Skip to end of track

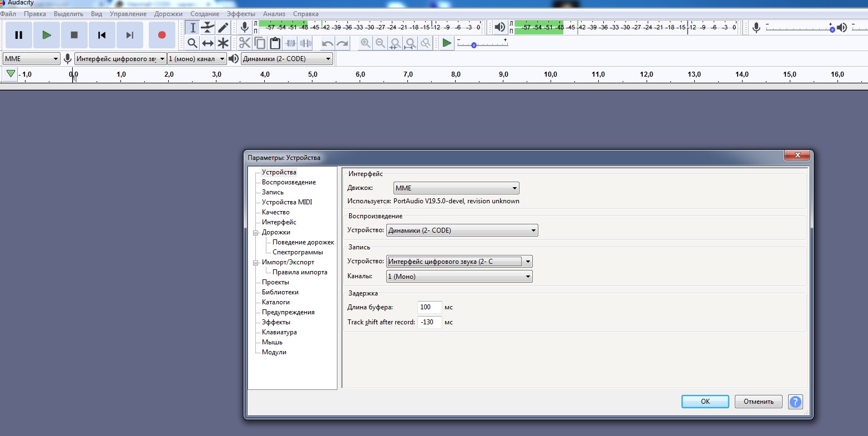coord(130,35)
